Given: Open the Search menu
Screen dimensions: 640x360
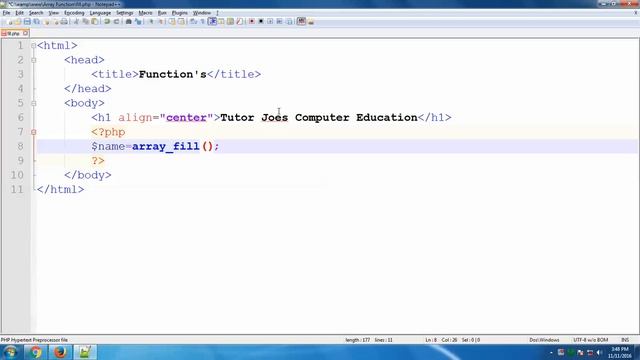Looking at the screenshot, I should (36, 13).
